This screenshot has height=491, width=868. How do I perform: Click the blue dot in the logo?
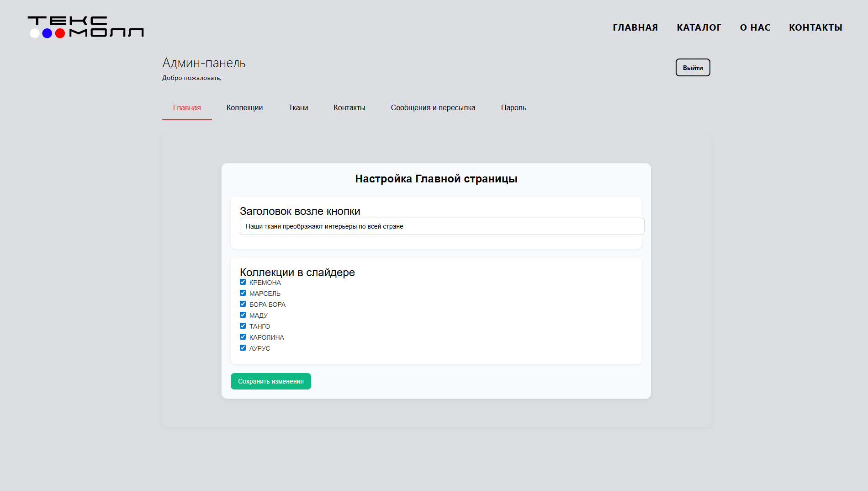47,33
